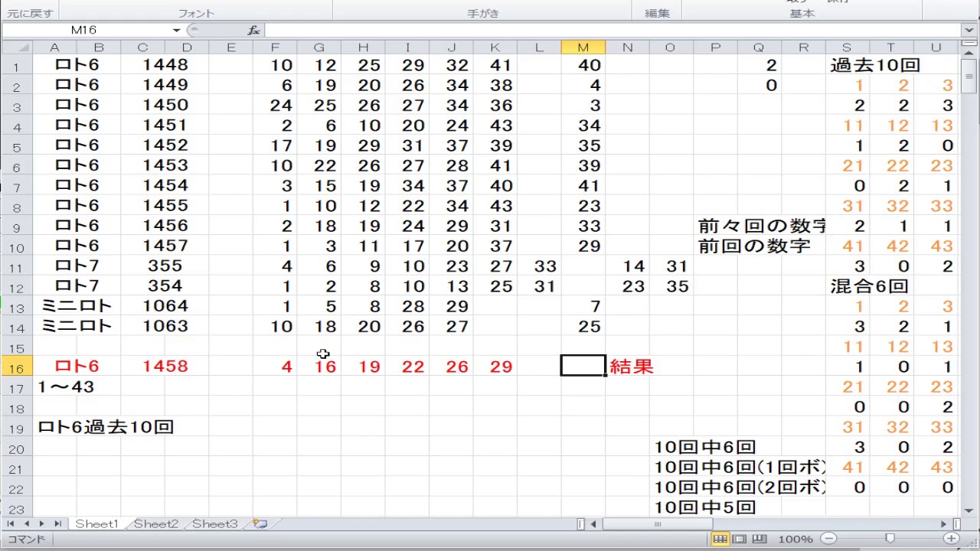The height and width of the screenshot is (551, 980).
Task: Click the zoom slider handle
Action: 890,539
